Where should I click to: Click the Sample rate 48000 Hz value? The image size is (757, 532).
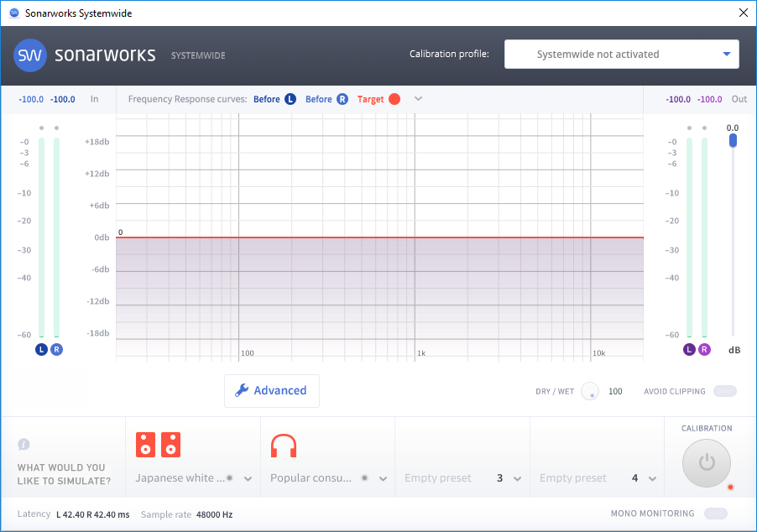[x=214, y=514]
